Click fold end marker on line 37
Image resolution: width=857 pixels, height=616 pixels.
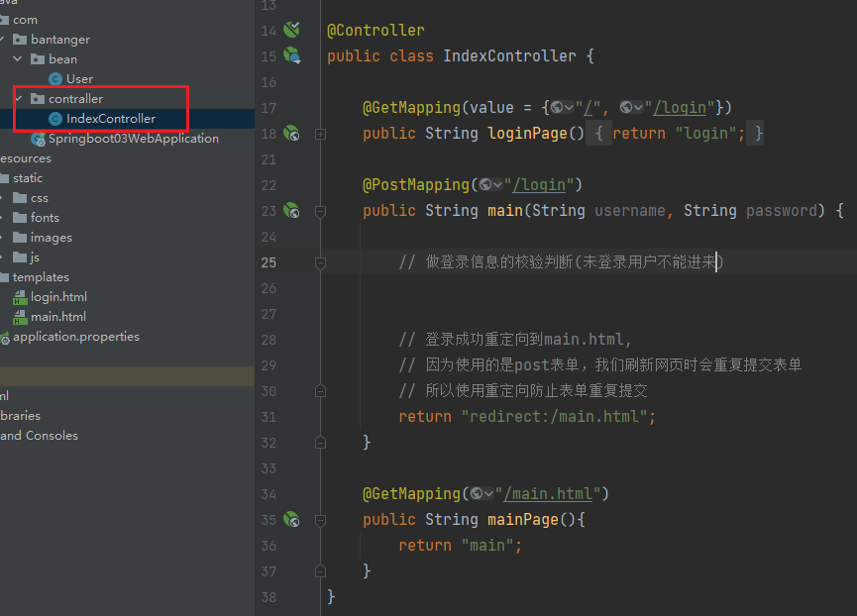(x=321, y=571)
